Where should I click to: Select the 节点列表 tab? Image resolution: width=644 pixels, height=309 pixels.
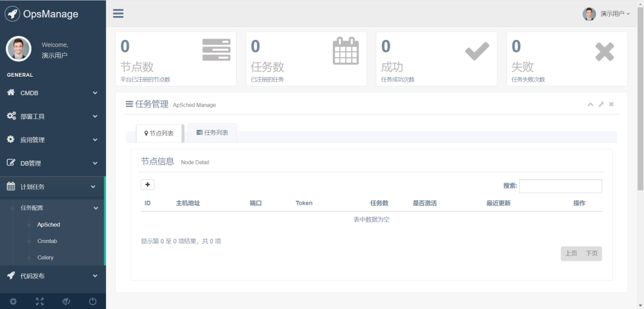coord(159,133)
